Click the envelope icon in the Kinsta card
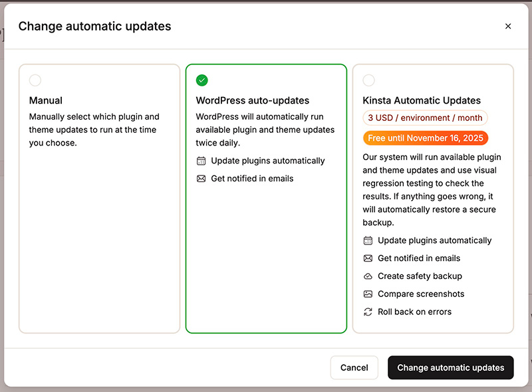Image resolution: width=532 pixels, height=392 pixels. (368, 258)
